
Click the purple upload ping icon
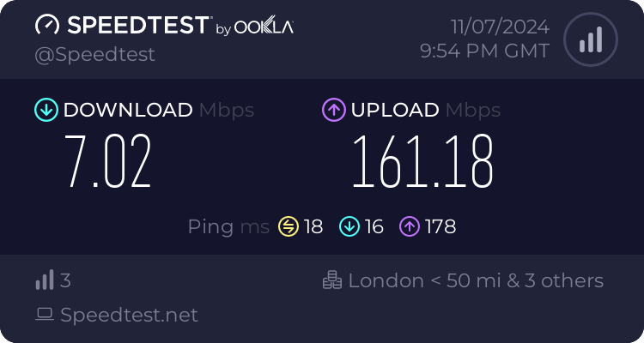click(410, 226)
